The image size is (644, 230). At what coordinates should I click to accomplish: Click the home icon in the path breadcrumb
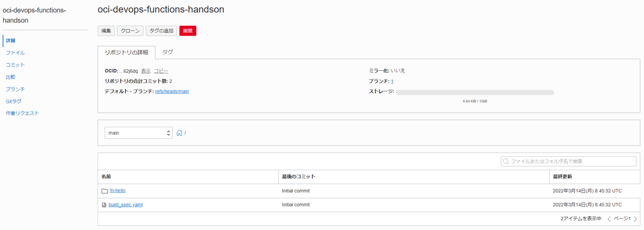[179, 133]
